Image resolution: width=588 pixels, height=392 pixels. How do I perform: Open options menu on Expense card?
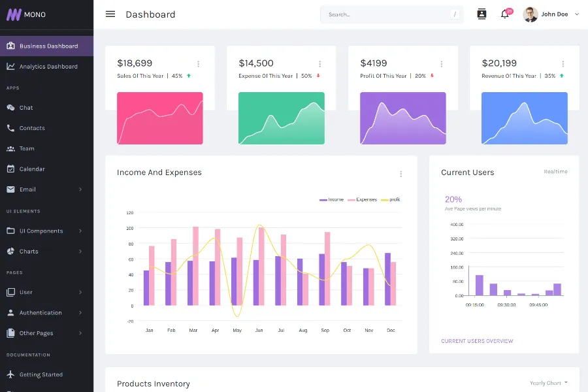click(x=319, y=64)
